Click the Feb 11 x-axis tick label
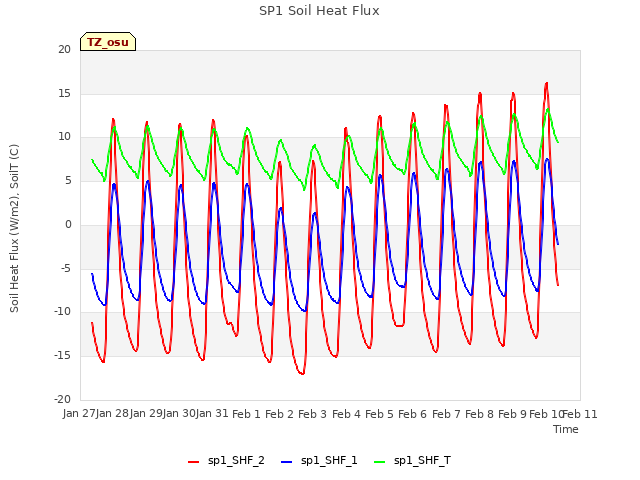 point(580,414)
